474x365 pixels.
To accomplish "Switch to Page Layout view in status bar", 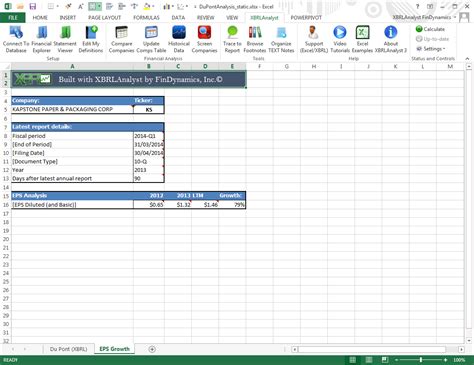I will point(369,360).
